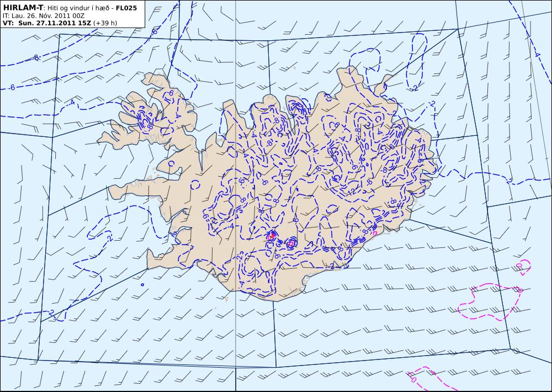
Task: Select the 'Hiti og vindur í hæð' caption
Action: pyautogui.click(x=78, y=8)
